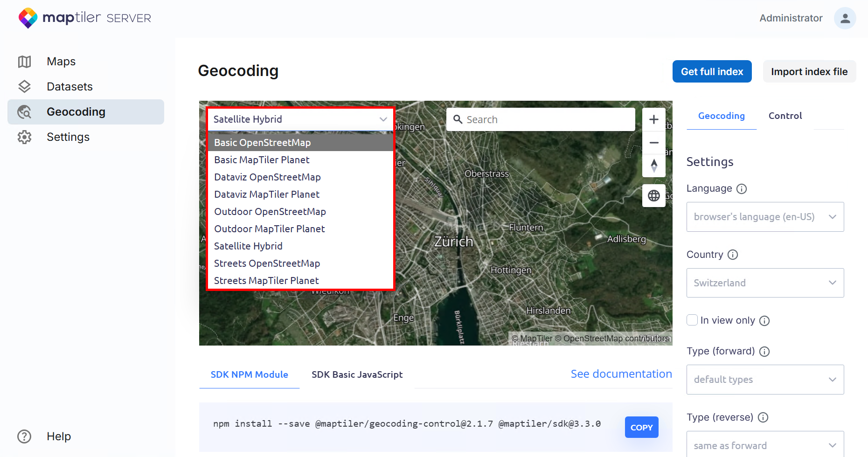Image resolution: width=868 pixels, height=457 pixels.
Task: Switch to the Control tab
Action: [785, 116]
